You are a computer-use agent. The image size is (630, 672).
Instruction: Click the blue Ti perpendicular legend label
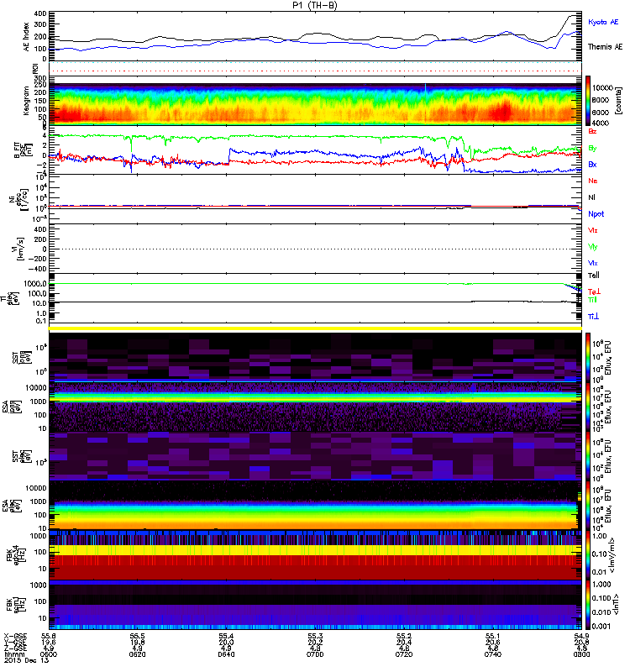(593, 317)
